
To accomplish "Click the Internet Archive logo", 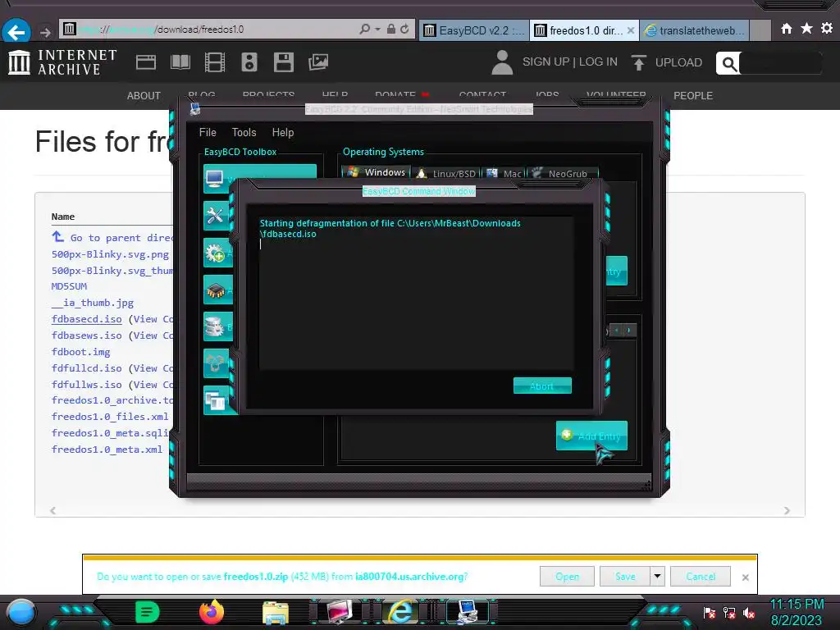I will tap(62, 62).
